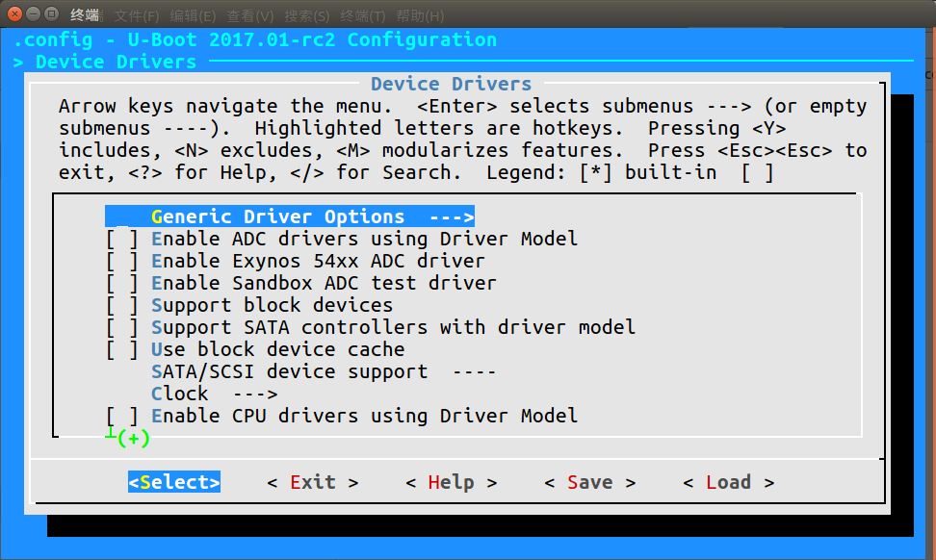Expand the Clock submenu

(214, 394)
